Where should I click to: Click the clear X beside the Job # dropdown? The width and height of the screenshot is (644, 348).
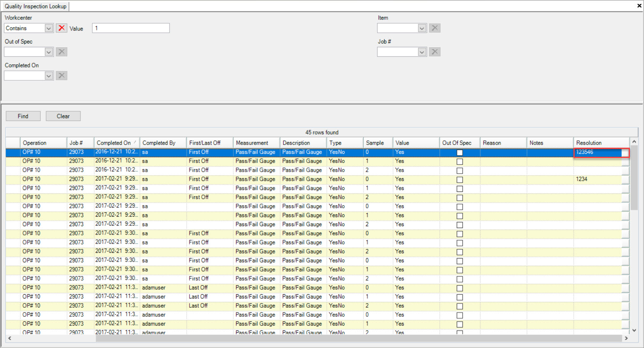435,52
